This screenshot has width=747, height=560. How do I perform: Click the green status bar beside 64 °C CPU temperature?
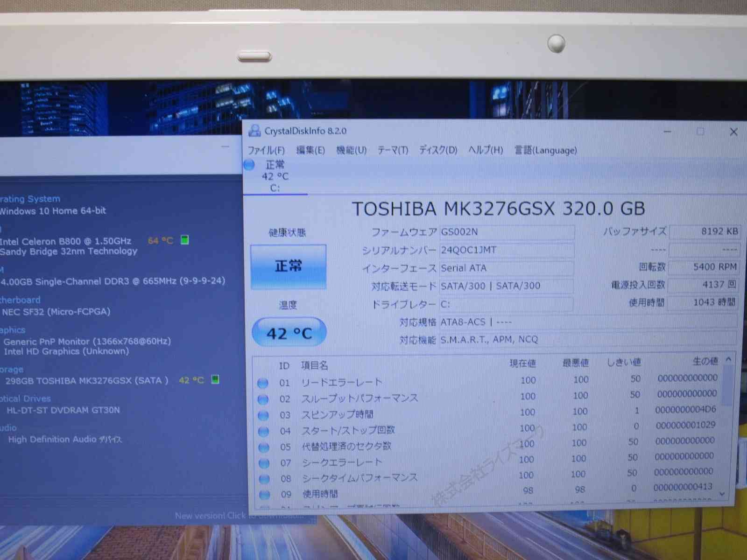click(185, 240)
